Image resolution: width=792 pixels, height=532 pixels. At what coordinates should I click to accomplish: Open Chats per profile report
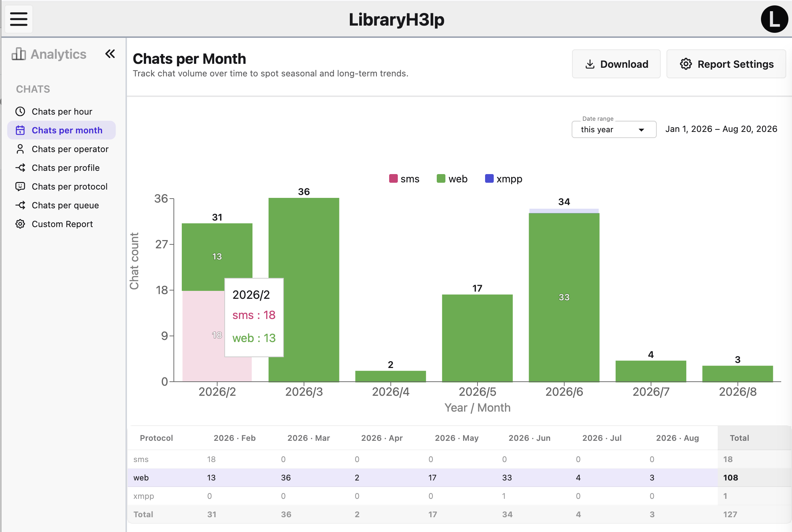[x=61, y=168]
